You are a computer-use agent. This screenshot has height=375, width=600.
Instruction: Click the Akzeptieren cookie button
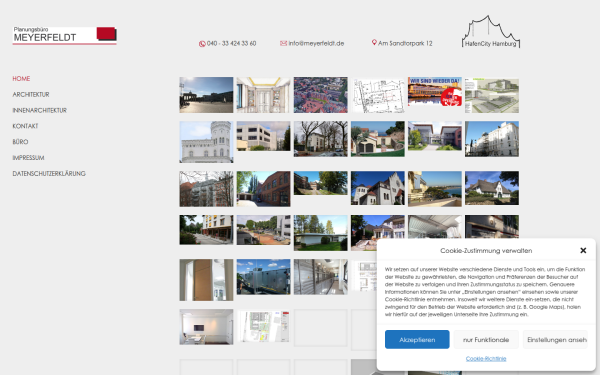417,339
